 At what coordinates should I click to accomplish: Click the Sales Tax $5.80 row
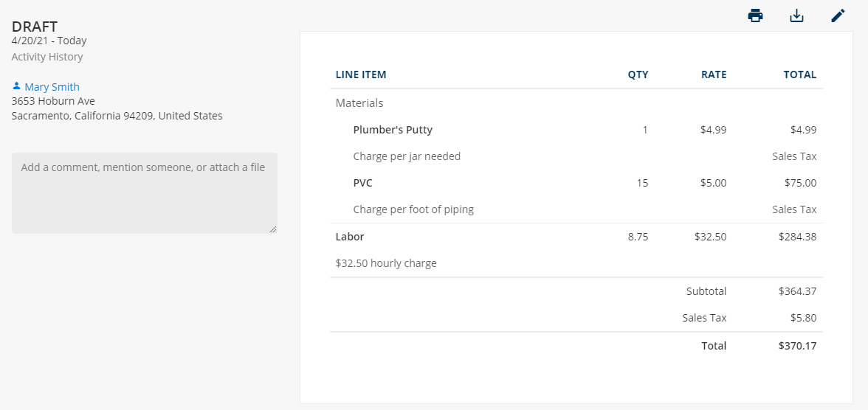click(576, 318)
